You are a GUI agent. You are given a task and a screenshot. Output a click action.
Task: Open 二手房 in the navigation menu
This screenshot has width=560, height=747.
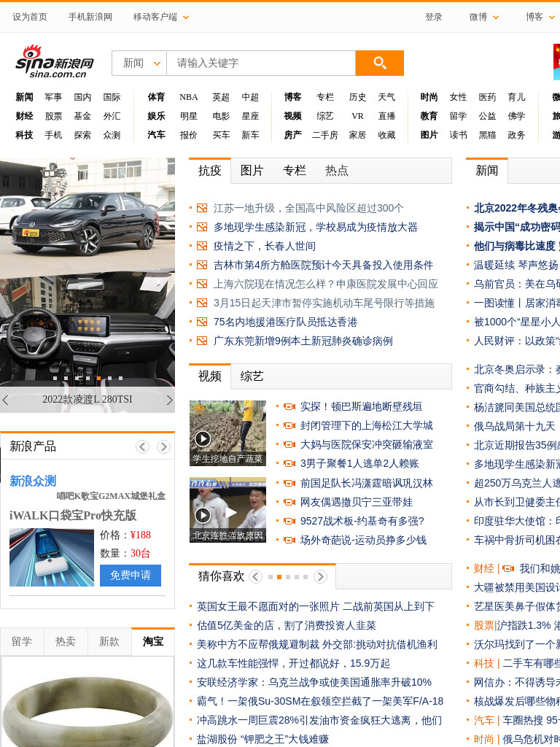[325, 135]
